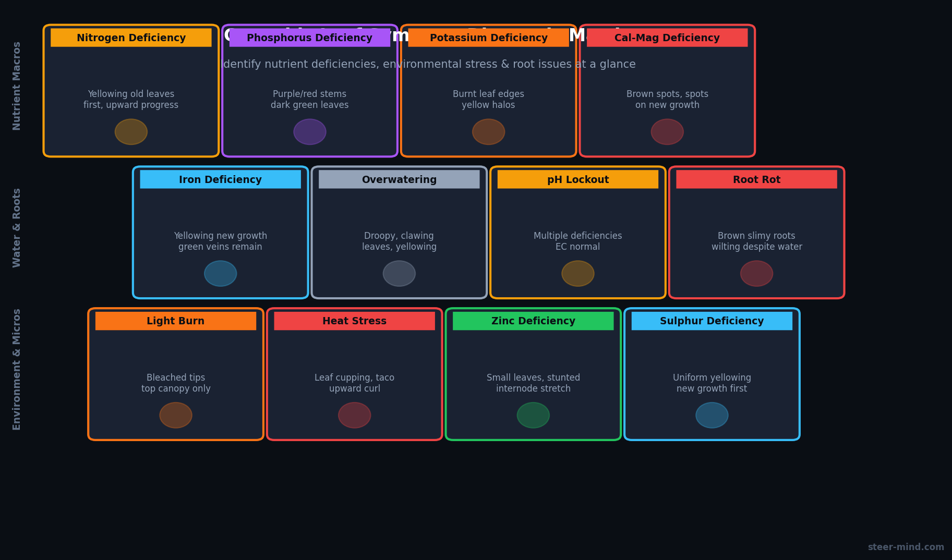Image resolution: width=952 pixels, height=560 pixels.
Task: Select the Sulphur Deficiency header
Action: coord(712,321)
